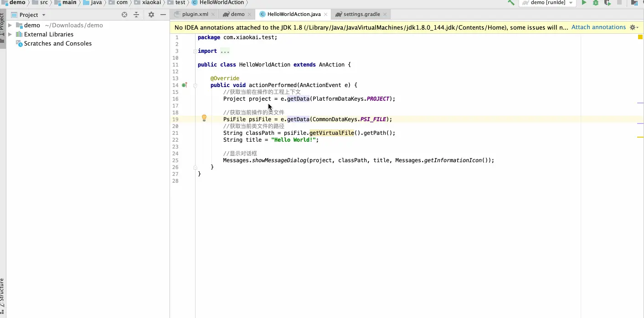Viewport: 644px width, 318px height.
Task: Open annotations banner gear dropdown
Action: pyautogui.click(x=634, y=27)
